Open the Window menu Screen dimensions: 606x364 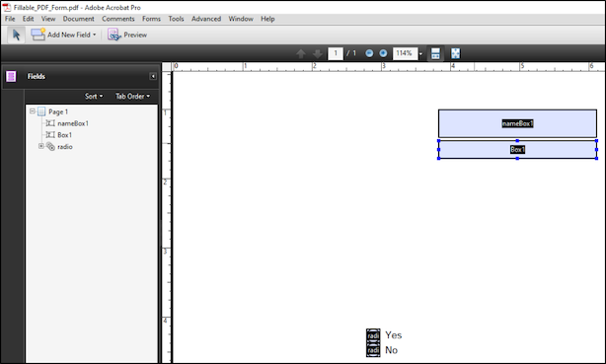coord(241,19)
